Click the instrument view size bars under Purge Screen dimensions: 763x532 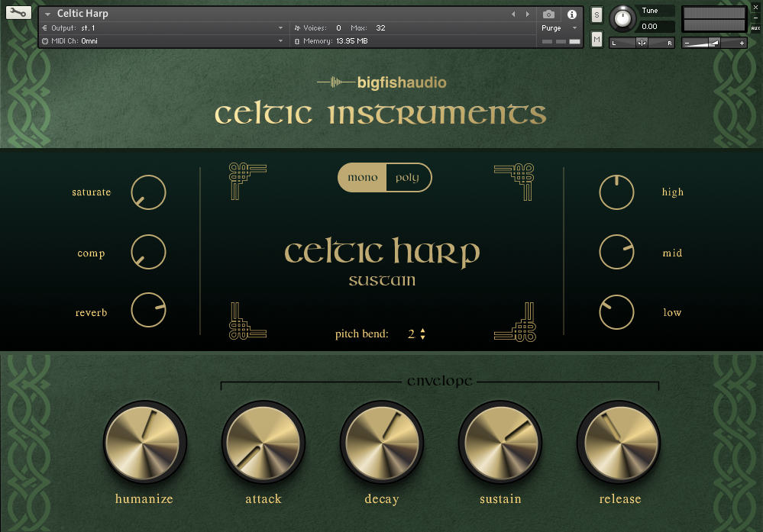pyautogui.click(x=561, y=41)
